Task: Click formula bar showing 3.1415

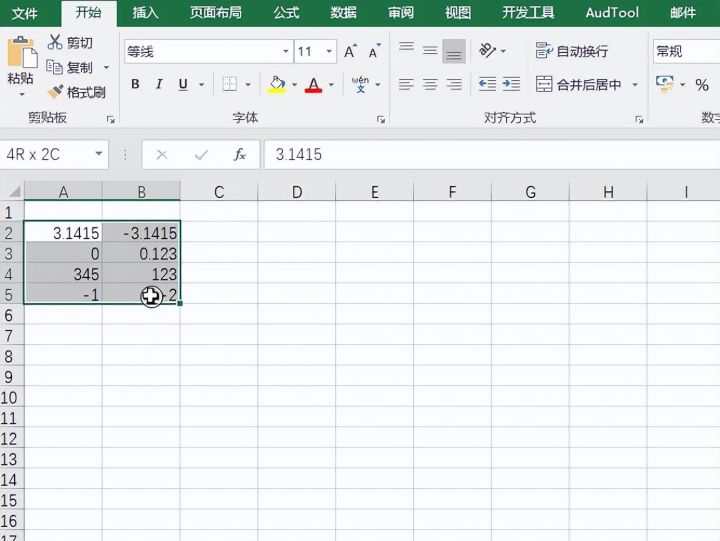Action: 492,155
